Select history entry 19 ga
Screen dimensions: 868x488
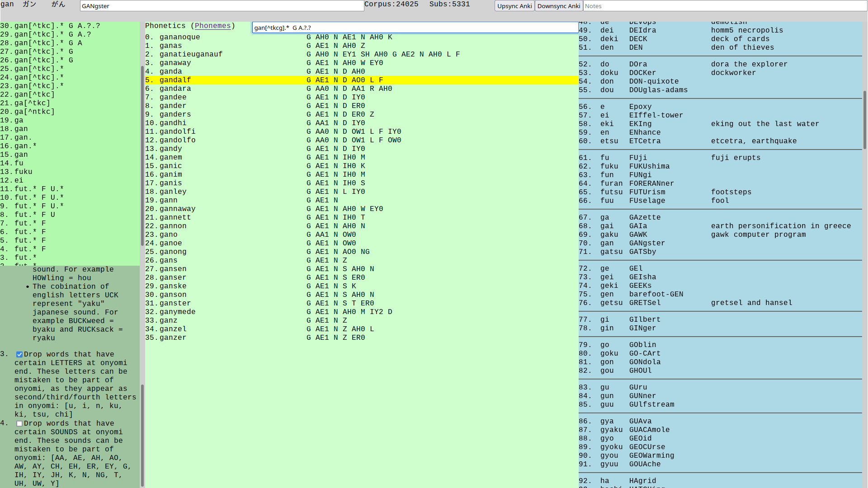(x=19, y=120)
